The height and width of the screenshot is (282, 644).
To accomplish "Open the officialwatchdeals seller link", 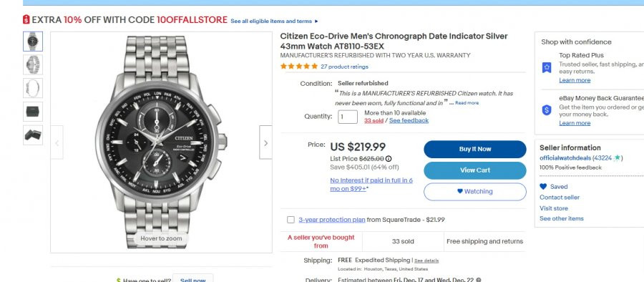I will tap(565, 158).
